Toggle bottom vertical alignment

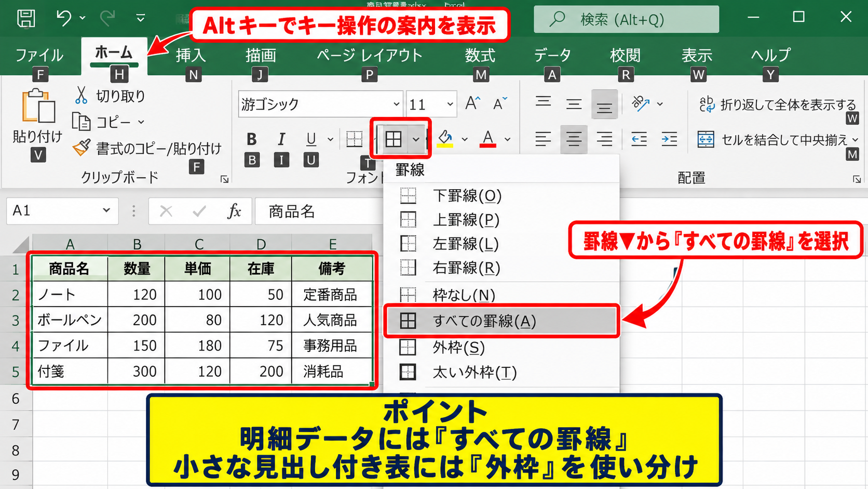[x=604, y=104]
